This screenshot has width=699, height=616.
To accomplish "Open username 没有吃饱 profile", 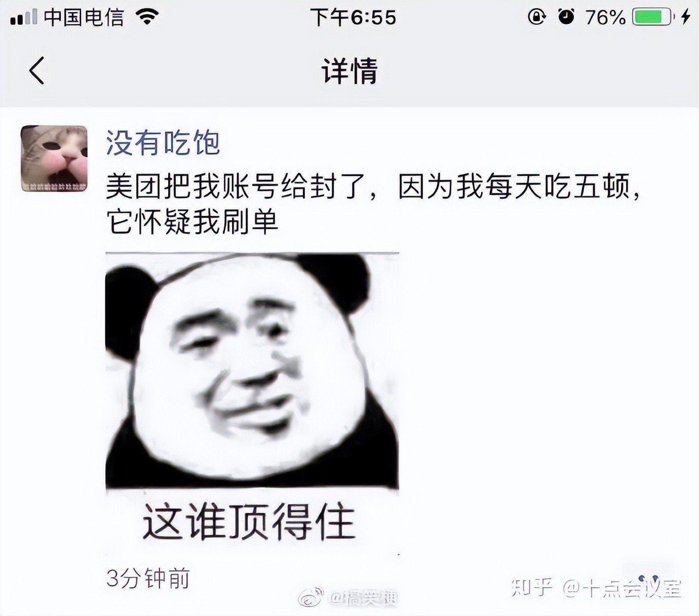I will click(163, 143).
